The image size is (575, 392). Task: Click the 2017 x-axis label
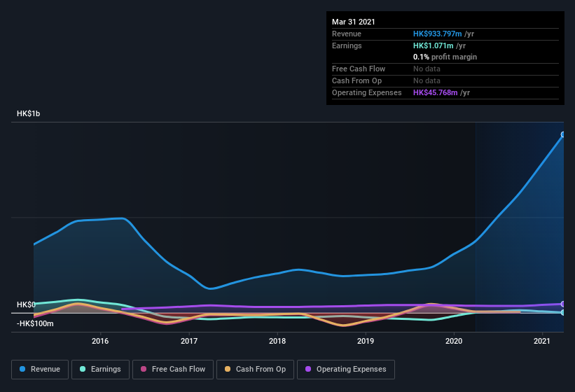pos(189,341)
